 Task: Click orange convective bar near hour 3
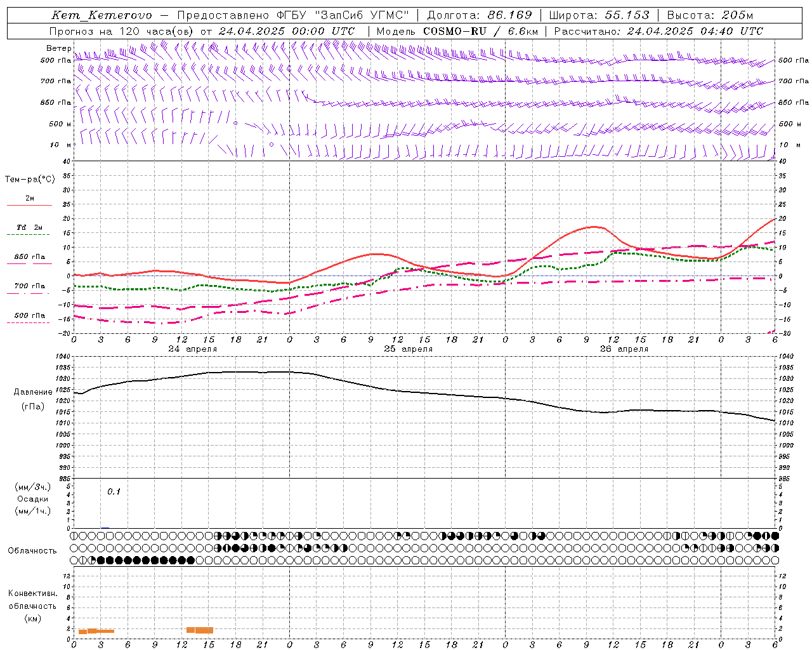point(96,631)
